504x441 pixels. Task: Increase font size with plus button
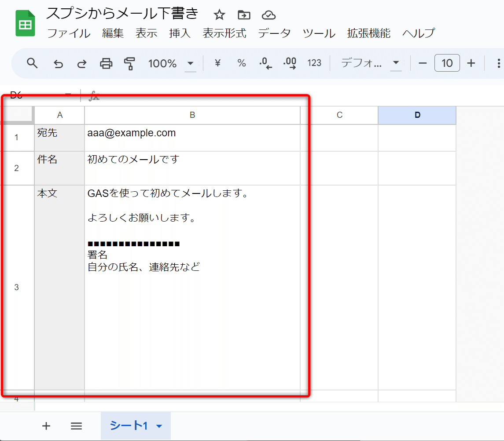tap(471, 63)
